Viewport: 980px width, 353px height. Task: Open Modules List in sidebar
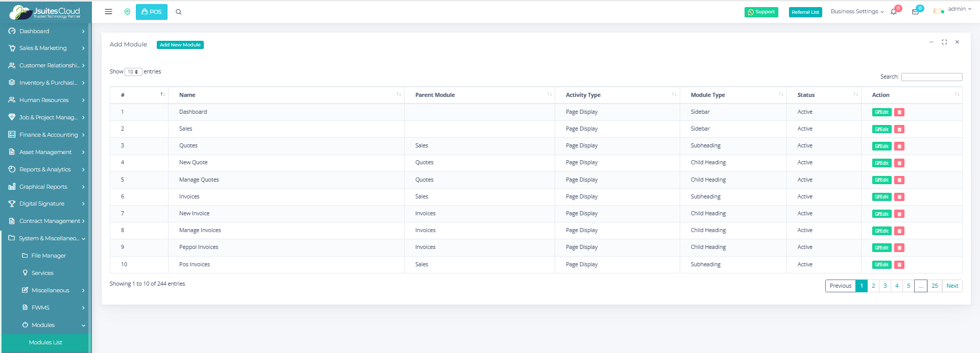point(45,342)
